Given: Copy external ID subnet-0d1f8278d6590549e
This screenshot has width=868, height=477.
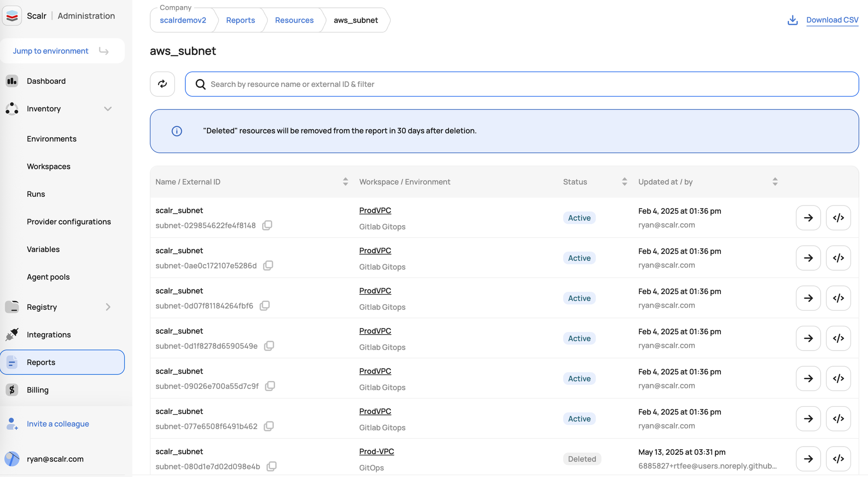Looking at the screenshot, I should 269,346.
